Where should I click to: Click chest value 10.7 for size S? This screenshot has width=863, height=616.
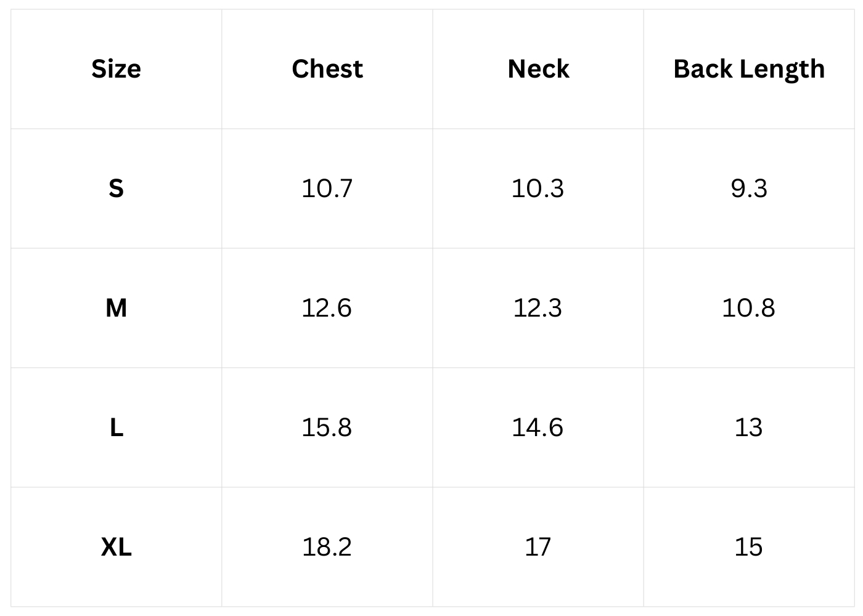pyautogui.click(x=327, y=188)
